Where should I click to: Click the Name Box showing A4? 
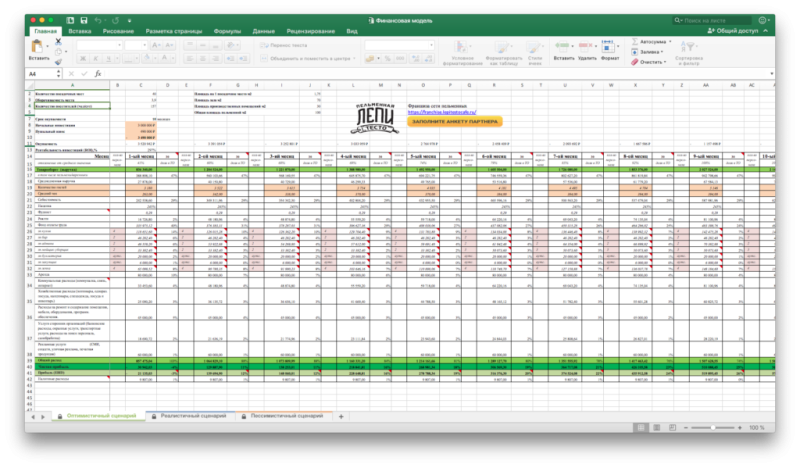coord(43,74)
